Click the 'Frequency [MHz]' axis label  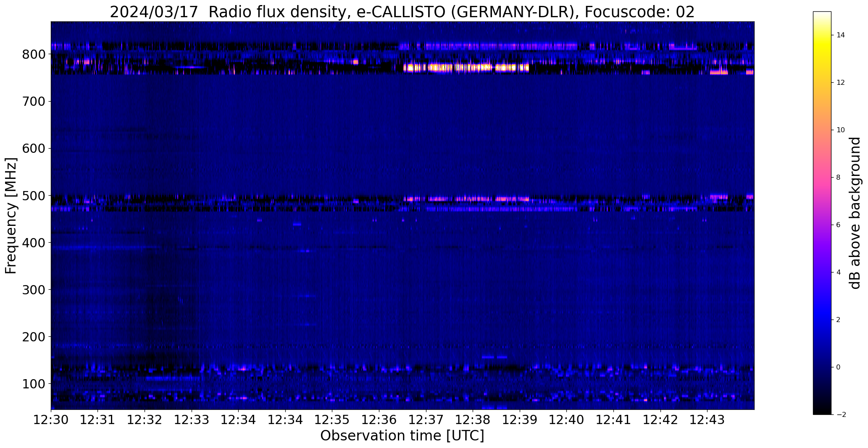[11, 215]
